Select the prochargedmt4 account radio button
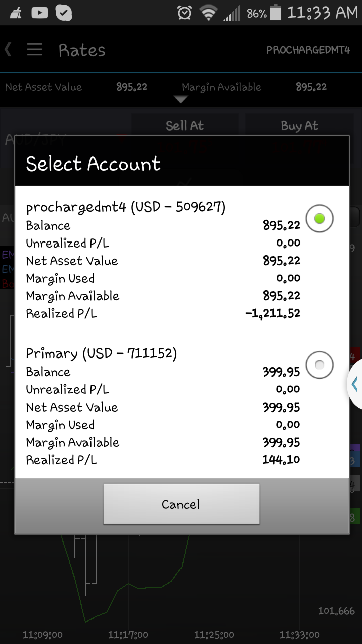Image resolution: width=362 pixels, height=644 pixels. [x=319, y=218]
